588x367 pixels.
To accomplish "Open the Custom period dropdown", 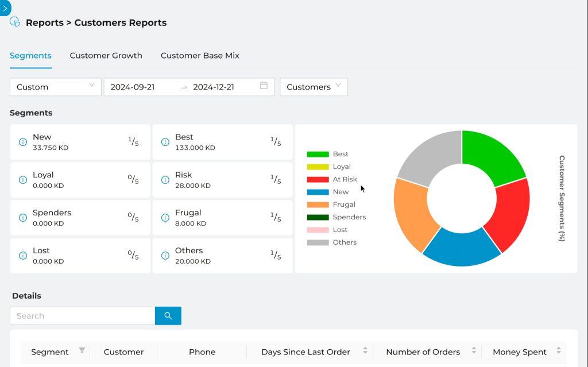I will [x=56, y=87].
